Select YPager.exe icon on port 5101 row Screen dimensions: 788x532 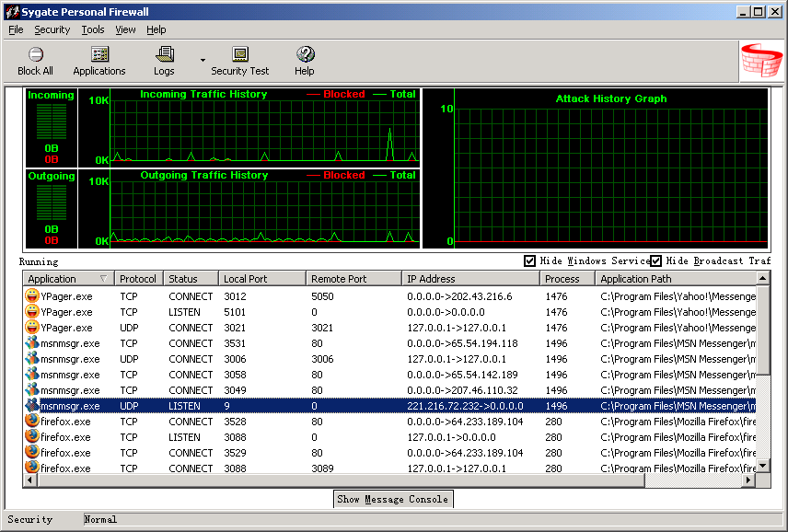coord(31,311)
